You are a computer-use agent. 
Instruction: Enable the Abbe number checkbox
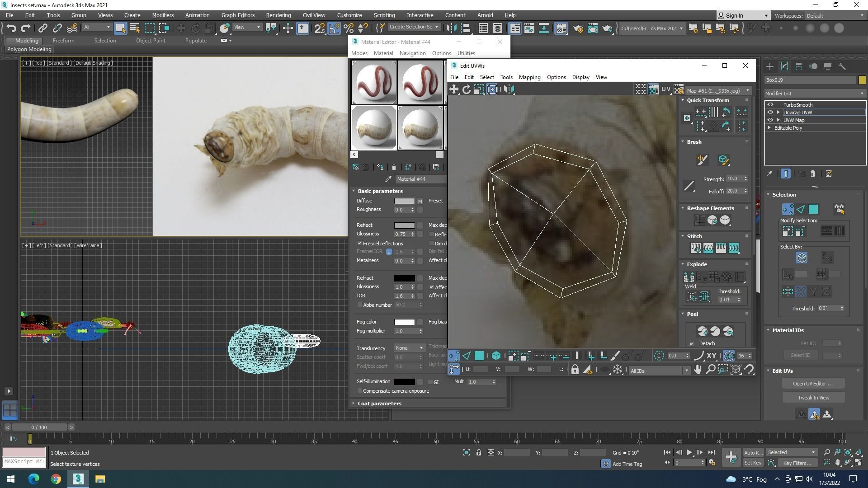click(x=360, y=305)
